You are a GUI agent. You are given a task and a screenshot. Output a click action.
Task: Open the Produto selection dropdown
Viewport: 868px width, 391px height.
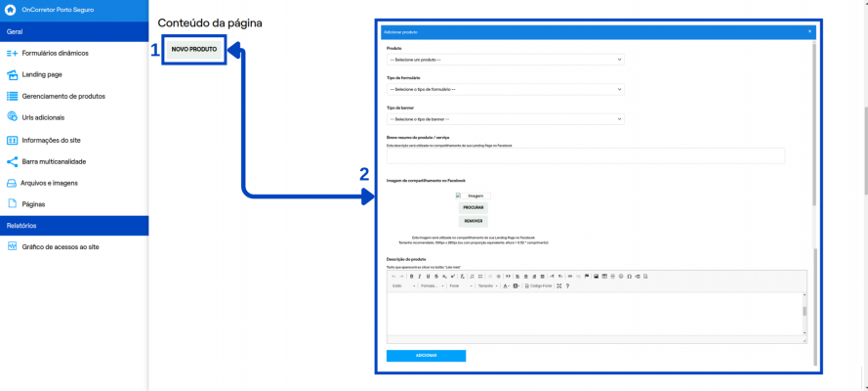pos(506,60)
